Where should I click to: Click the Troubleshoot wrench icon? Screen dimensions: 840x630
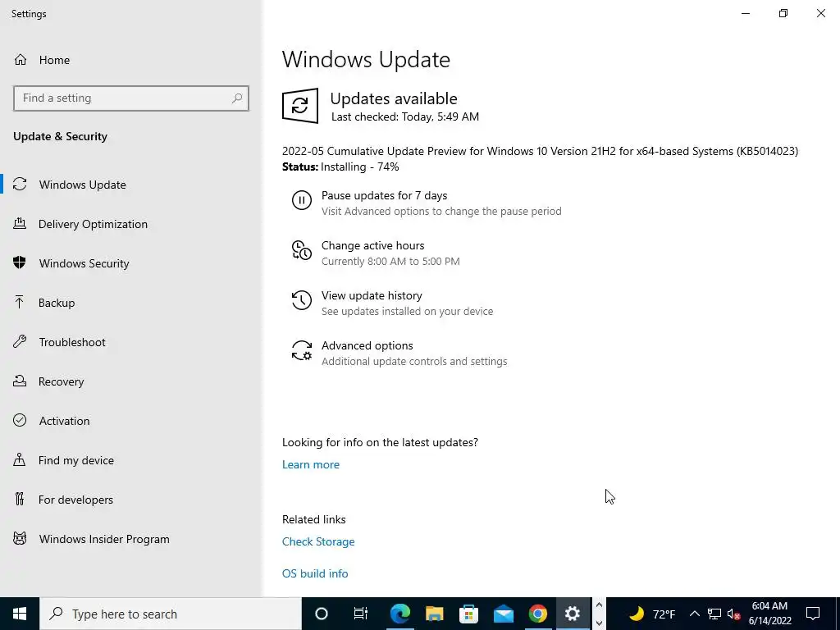[x=20, y=341]
